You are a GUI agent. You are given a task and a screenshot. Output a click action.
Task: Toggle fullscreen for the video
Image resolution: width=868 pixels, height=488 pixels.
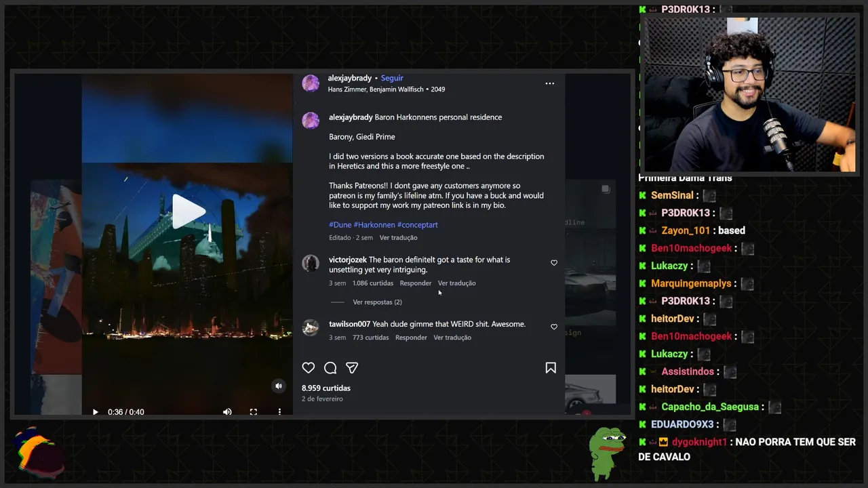click(x=253, y=411)
